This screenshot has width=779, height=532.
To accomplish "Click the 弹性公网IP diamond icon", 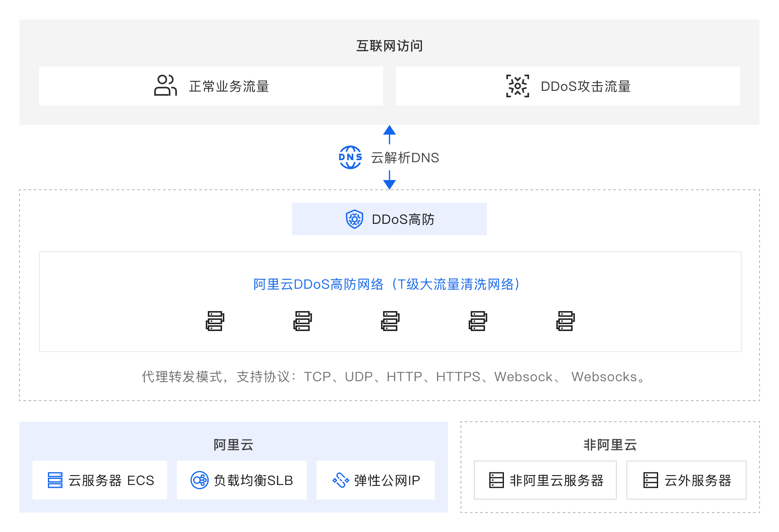I will click(x=340, y=480).
